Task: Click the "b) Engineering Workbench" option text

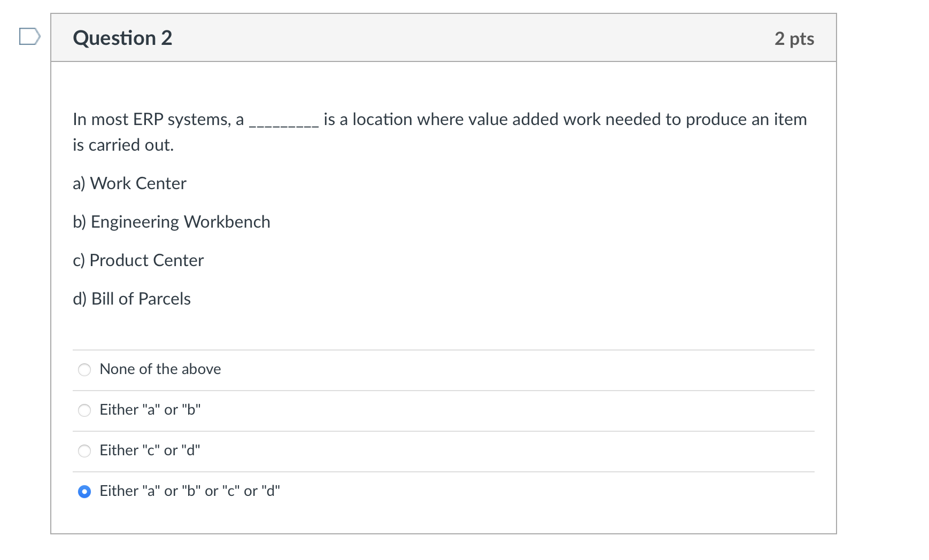Action: pos(172,222)
